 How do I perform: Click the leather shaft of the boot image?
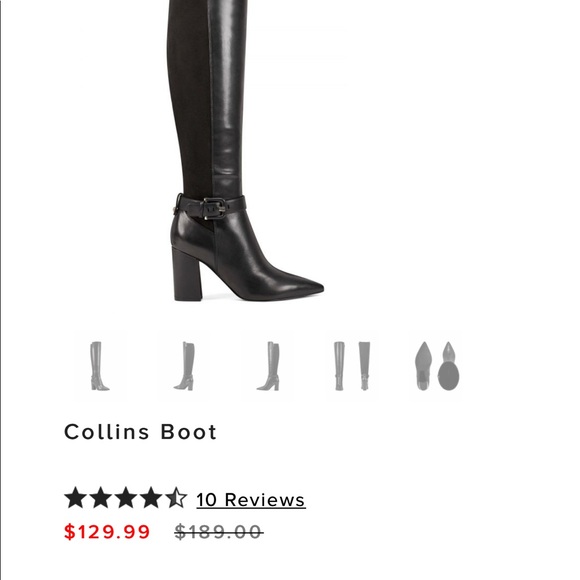coord(226,96)
